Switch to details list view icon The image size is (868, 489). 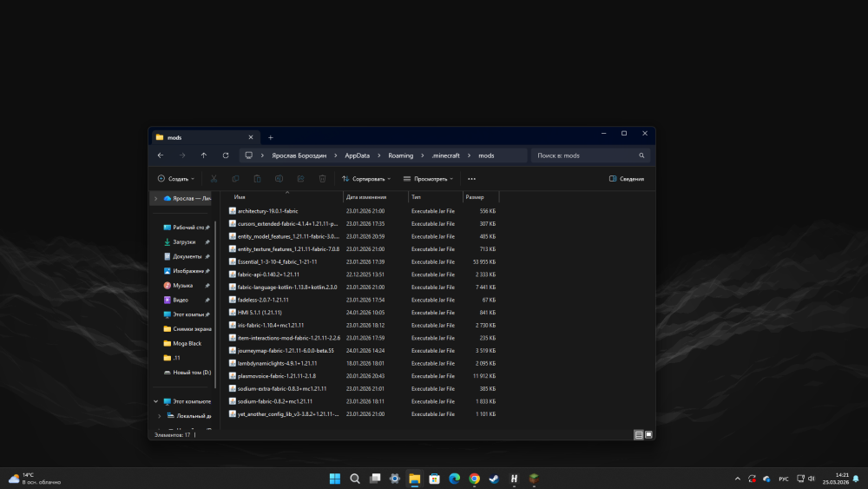click(x=639, y=435)
